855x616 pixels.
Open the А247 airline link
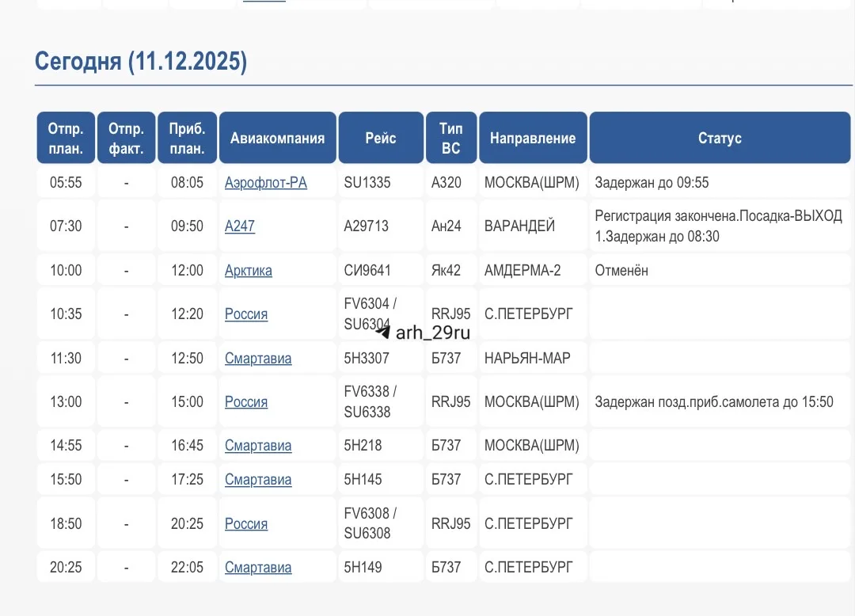(240, 226)
